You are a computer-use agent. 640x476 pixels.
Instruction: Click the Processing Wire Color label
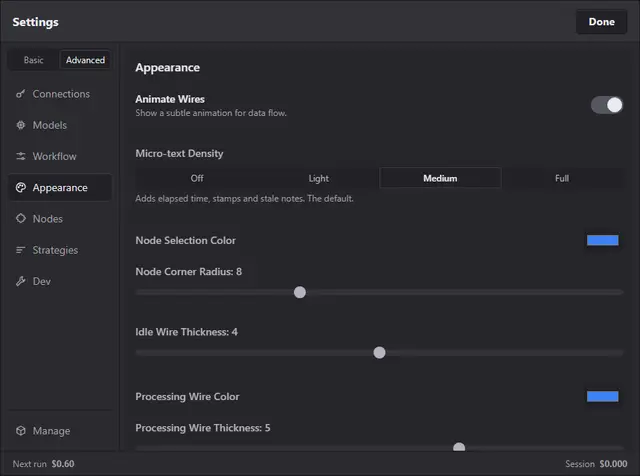pos(187,396)
